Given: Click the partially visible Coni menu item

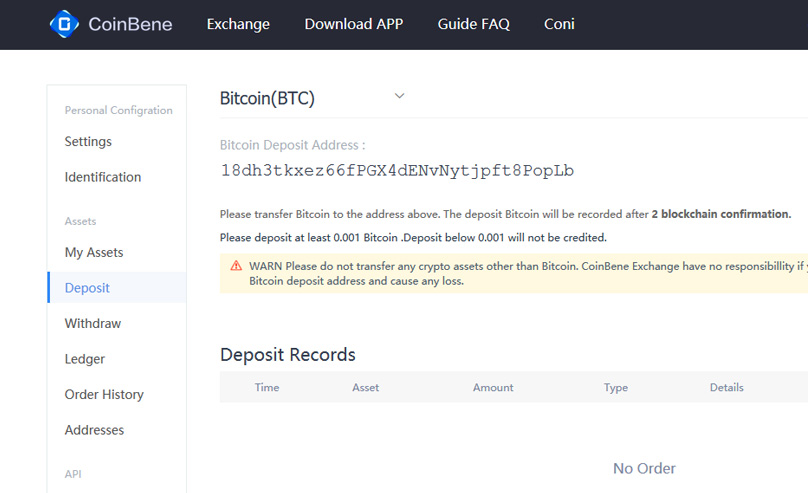Looking at the screenshot, I should coord(559,24).
